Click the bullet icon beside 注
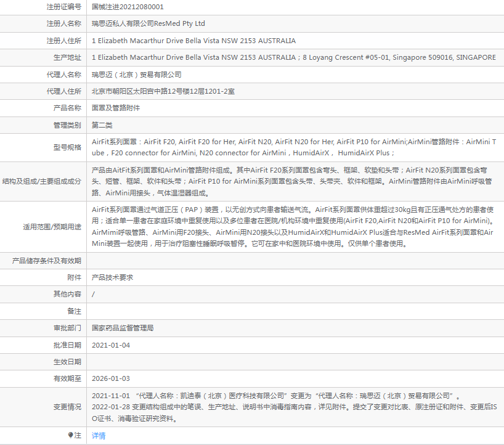The height and width of the screenshot is (445, 504). click(71, 435)
